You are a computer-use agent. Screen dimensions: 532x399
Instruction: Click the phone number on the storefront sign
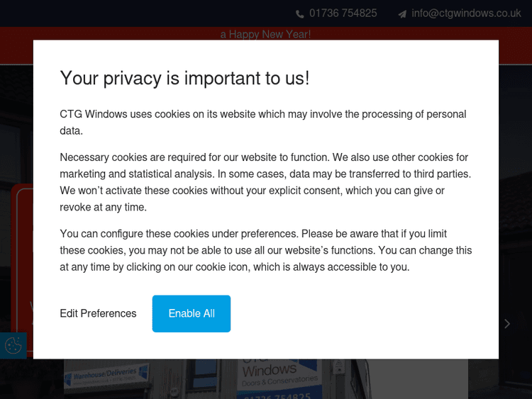click(x=277, y=395)
